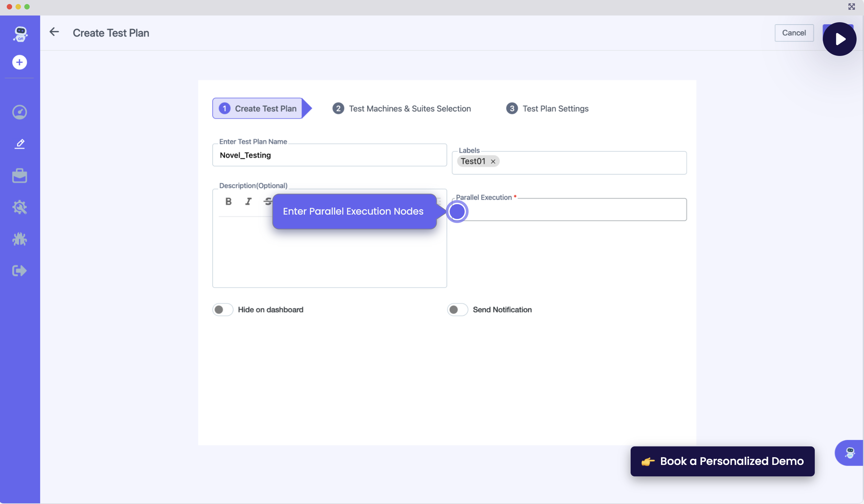Toggle Hide on dashboard switch
Viewport: 864px width, 504px height.
coord(223,310)
